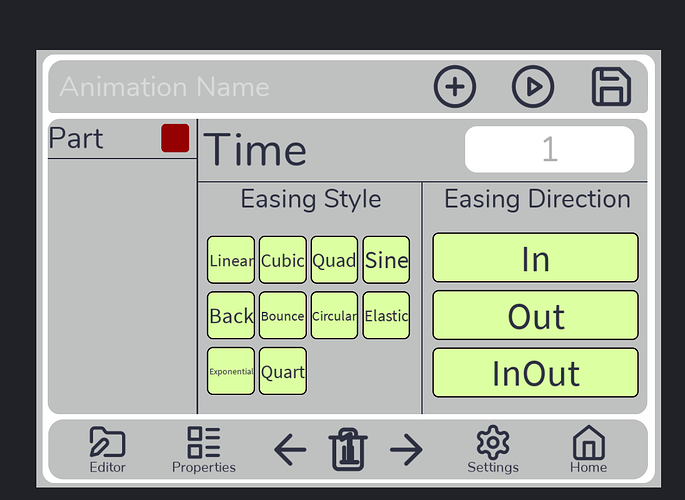Click the Time value input field
Viewport: 685px width, 500px height.
(x=549, y=150)
